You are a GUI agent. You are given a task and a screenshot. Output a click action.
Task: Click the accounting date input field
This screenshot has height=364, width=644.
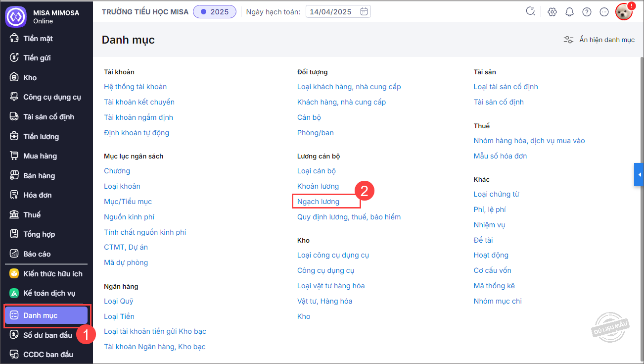(x=332, y=12)
